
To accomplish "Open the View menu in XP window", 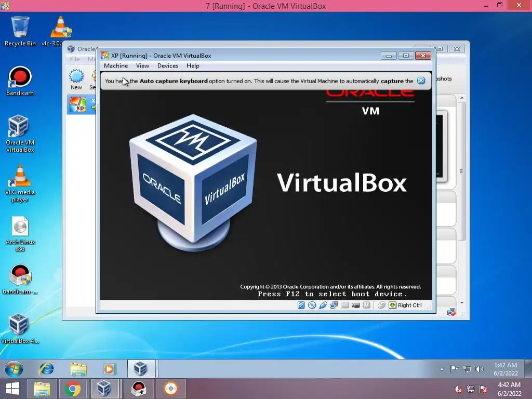I will (142, 66).
